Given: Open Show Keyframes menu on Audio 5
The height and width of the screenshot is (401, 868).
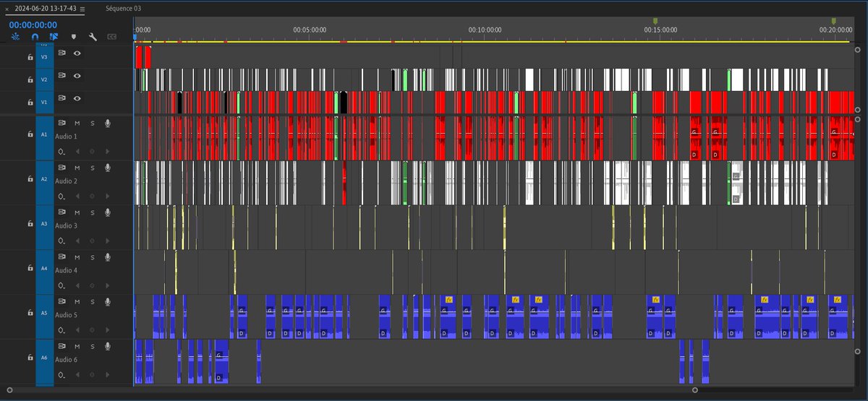Looking at the screenshot, I should tap(61, 329).
